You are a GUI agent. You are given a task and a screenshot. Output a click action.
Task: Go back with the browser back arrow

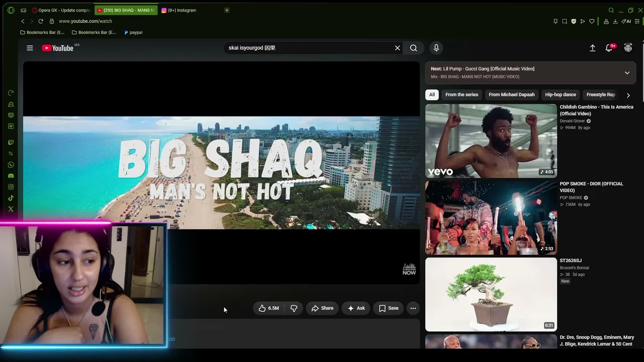coord(23,21)
